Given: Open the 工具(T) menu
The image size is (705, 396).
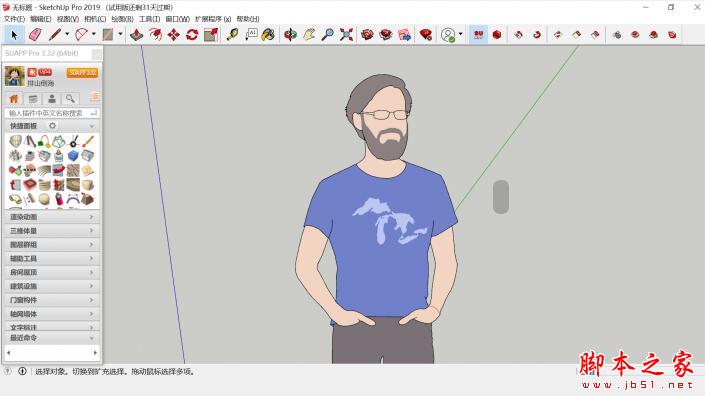Looking at the screenshot, I should click(149, 19).
